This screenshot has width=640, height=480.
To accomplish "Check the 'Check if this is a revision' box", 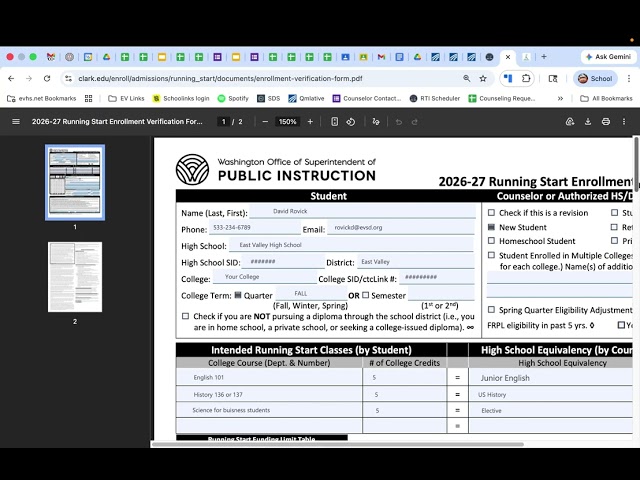I will (491, 213).
